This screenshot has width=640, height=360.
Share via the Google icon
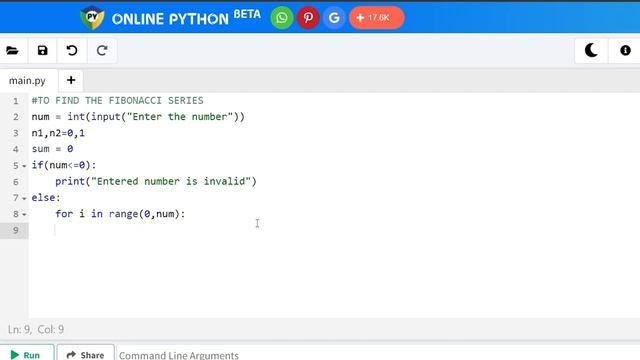pyautogui.click(x=334, y=18)
